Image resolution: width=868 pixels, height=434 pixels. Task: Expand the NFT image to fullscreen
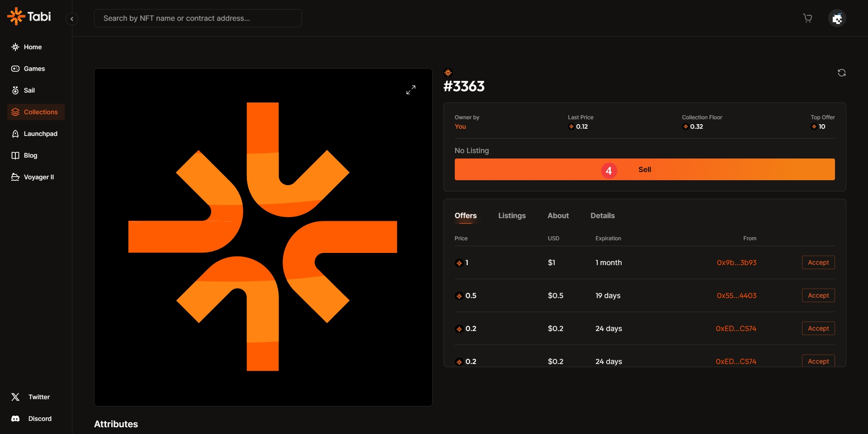(410, 90)
